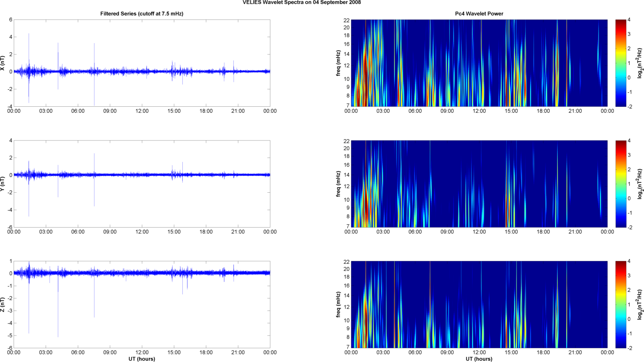Select the Pc4 Wavelet Power title
The width and height of the screenshot is (644, 362).
pyautogui.click(x=479, y=14)
